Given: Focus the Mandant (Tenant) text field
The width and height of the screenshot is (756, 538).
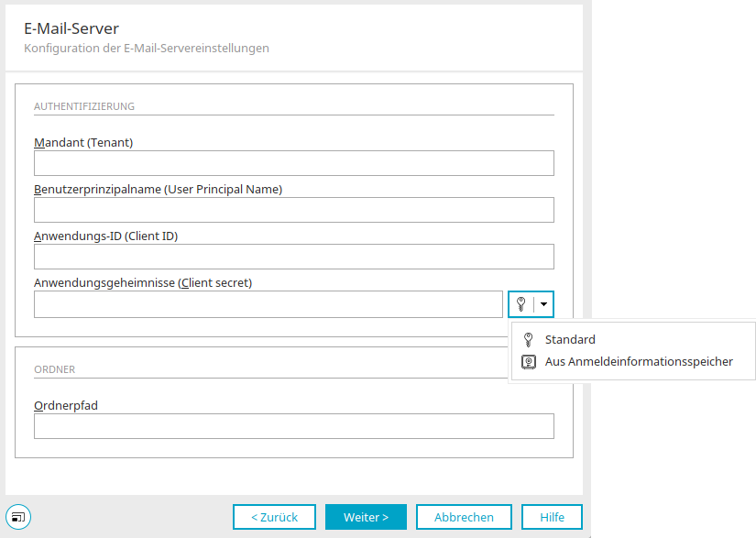Looking at the screenshot, I should coord(293,163).
